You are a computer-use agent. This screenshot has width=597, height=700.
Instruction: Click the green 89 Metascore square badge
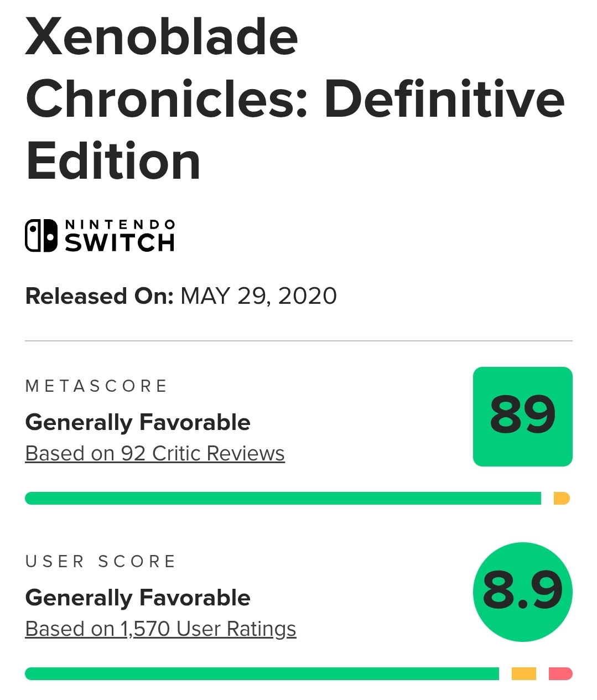522,416
